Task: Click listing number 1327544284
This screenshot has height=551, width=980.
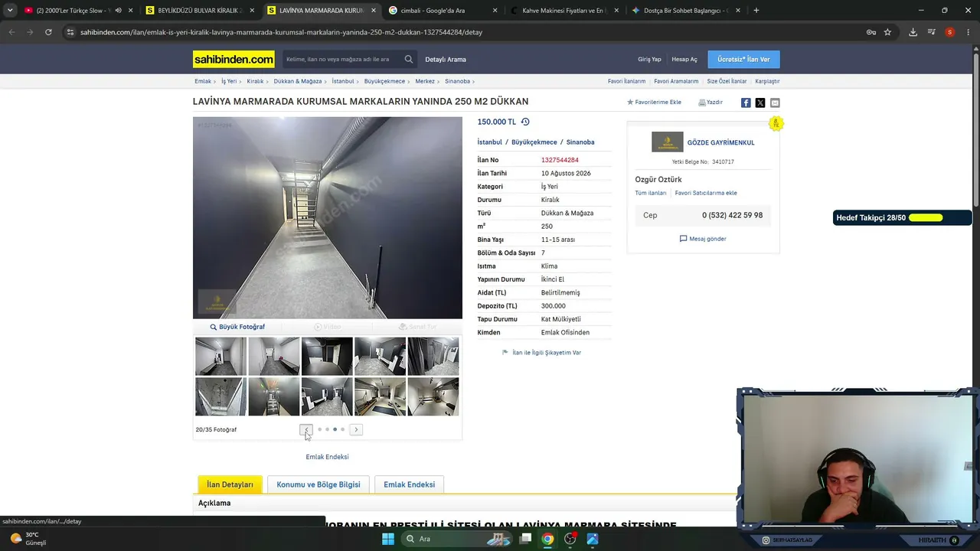Action: [x=560, y=160]
